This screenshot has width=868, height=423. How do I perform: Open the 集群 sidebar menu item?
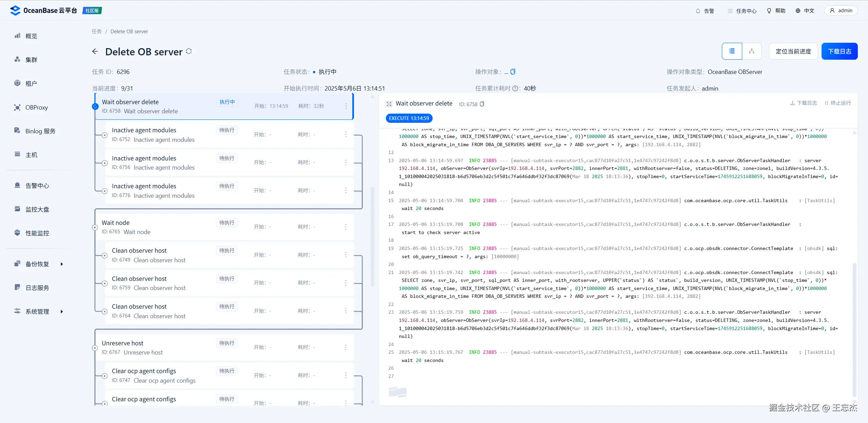pos(31,60)
